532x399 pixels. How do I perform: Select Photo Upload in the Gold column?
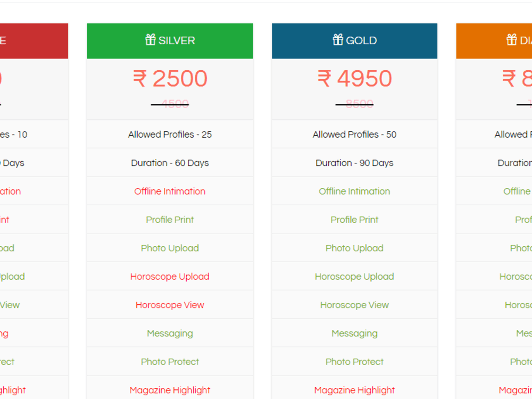coord(354,248)
